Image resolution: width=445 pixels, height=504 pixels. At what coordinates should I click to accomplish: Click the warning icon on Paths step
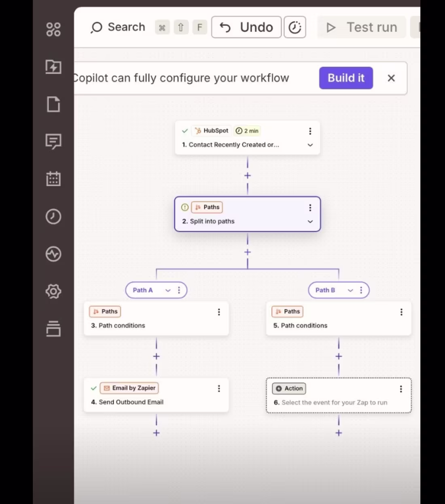click(185, 207)
